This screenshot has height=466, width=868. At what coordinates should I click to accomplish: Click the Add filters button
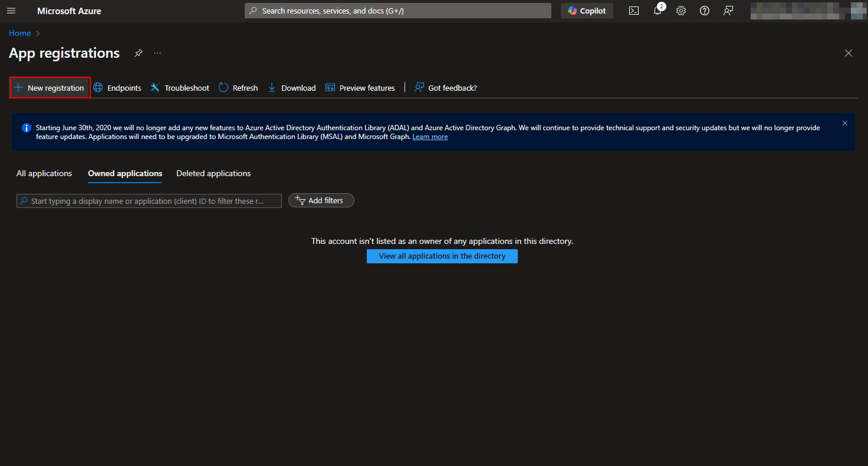tap(321, 200)
